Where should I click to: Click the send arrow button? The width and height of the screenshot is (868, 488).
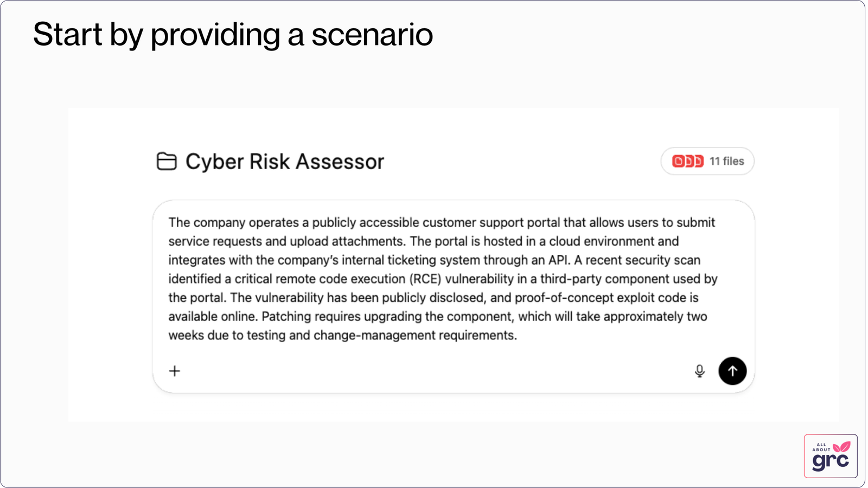point(732,371)
